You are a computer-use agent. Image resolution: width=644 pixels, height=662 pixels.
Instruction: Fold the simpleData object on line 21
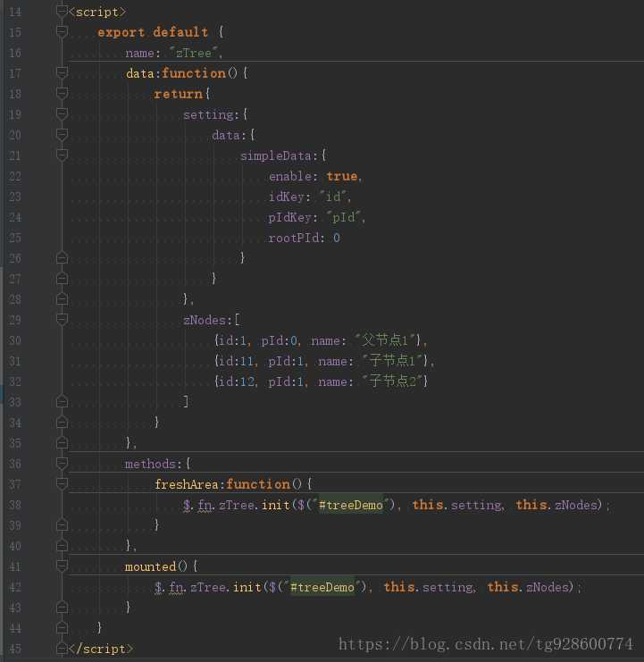pyautogui.click(x=62, y=155)
